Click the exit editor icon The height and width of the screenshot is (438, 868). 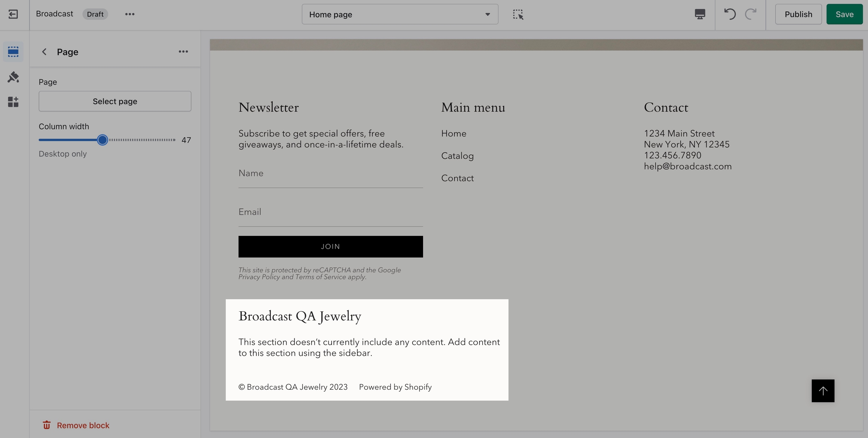13,14
